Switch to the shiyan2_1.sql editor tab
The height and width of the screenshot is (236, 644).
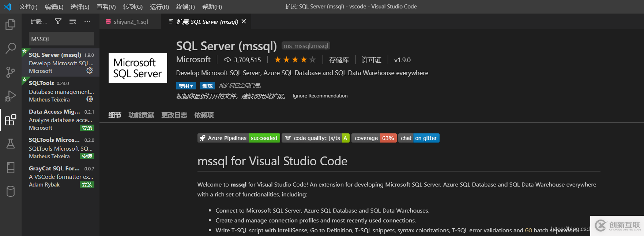131,22
